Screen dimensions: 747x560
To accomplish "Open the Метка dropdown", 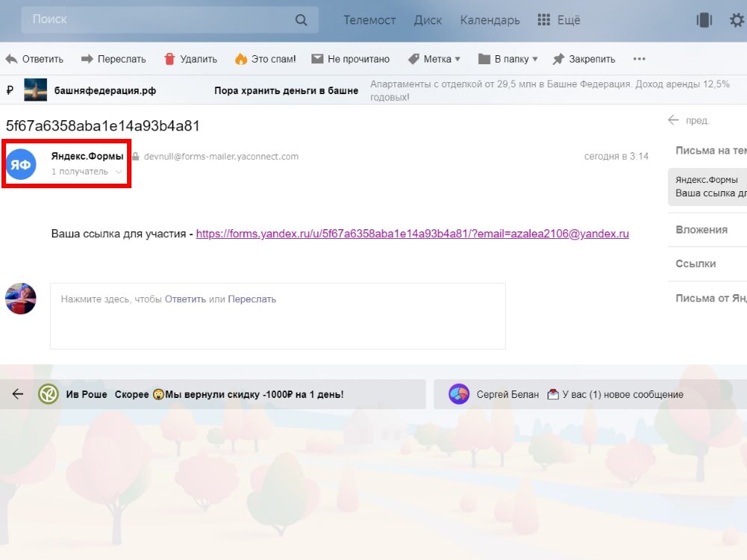I will tap(434, 59).
